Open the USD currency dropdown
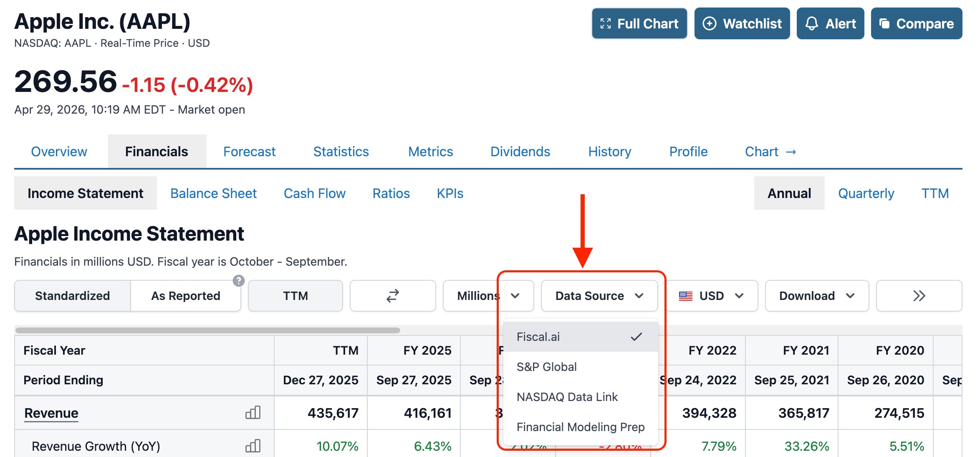The height and width of the screenshot is (457, 980). (712, 296)
